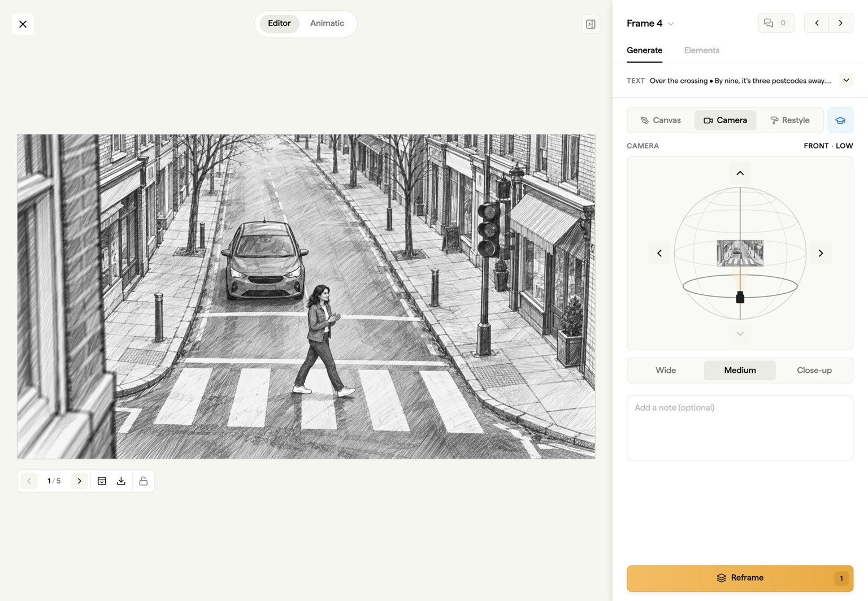Screen dimensions: 868x601
Task: Select the Restyle mode tab
Action: point(790,120)
